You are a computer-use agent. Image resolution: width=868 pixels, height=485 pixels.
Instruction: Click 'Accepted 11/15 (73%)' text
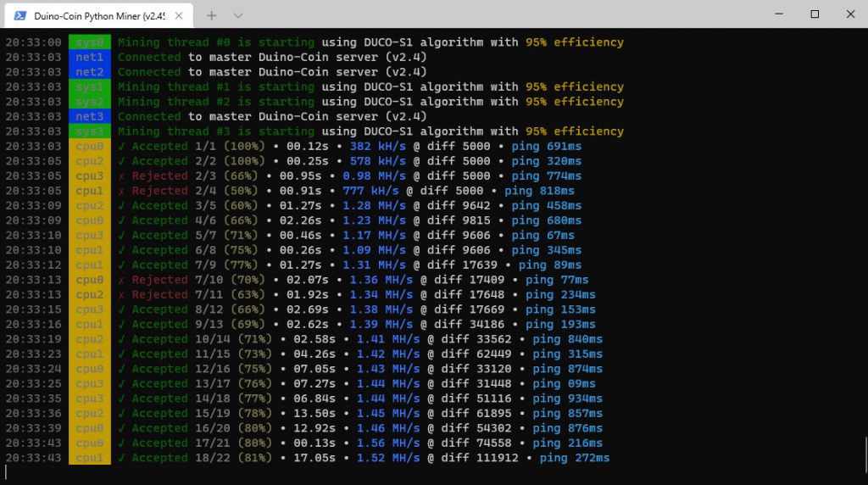coord(202,354)
